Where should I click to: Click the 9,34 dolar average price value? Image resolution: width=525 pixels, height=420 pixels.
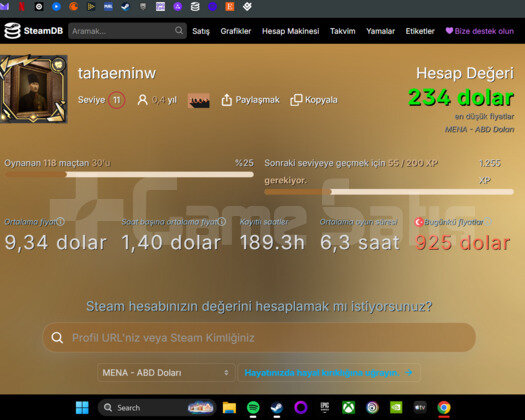tap(56, 242)
